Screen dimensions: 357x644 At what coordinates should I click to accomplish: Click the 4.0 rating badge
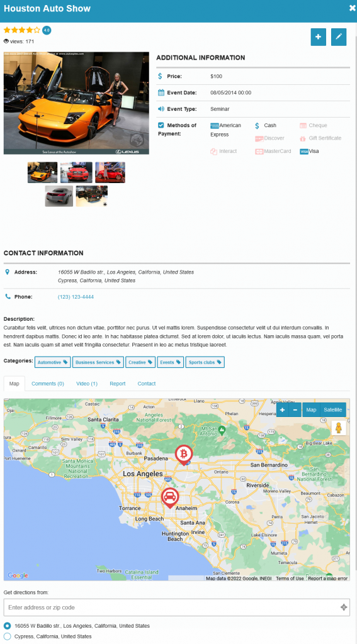[x=47, y=30]
